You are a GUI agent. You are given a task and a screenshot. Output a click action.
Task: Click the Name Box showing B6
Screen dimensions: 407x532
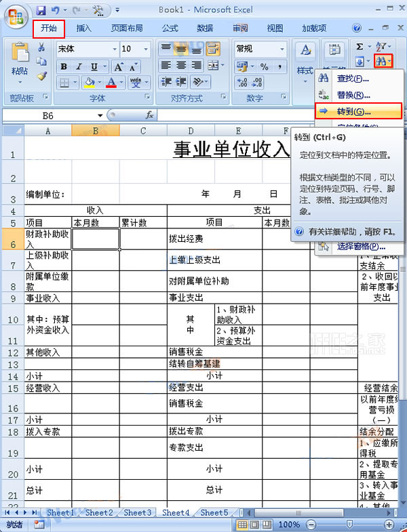pos(47,116)
